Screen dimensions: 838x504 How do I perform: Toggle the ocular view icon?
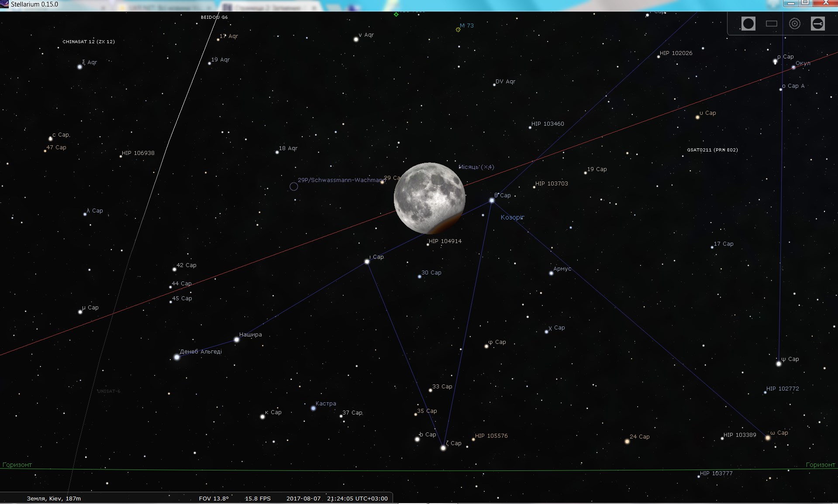(x=748, y=24)
